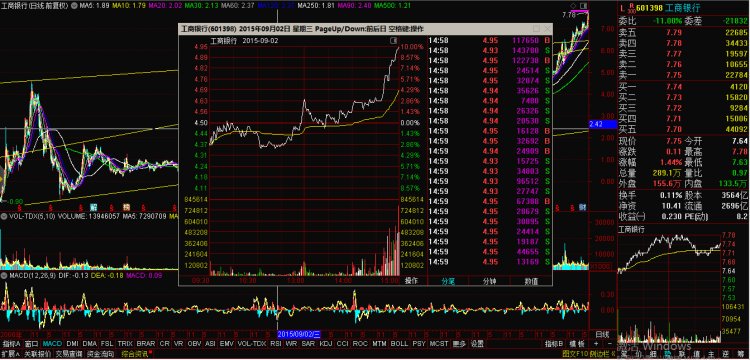Image resolution: width=750 pixels, height=360 pixels.
Task: Click the L marker before 601398
Action: click(622, 9)
